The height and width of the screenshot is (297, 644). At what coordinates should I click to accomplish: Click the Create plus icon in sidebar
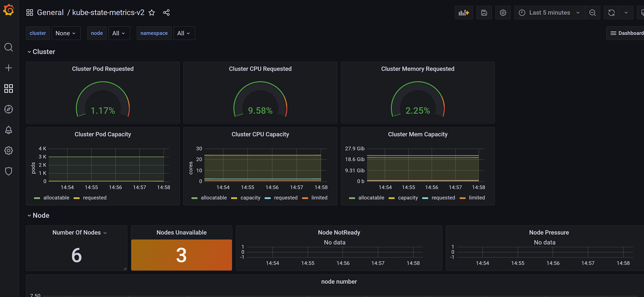click(x=9, y=68)
